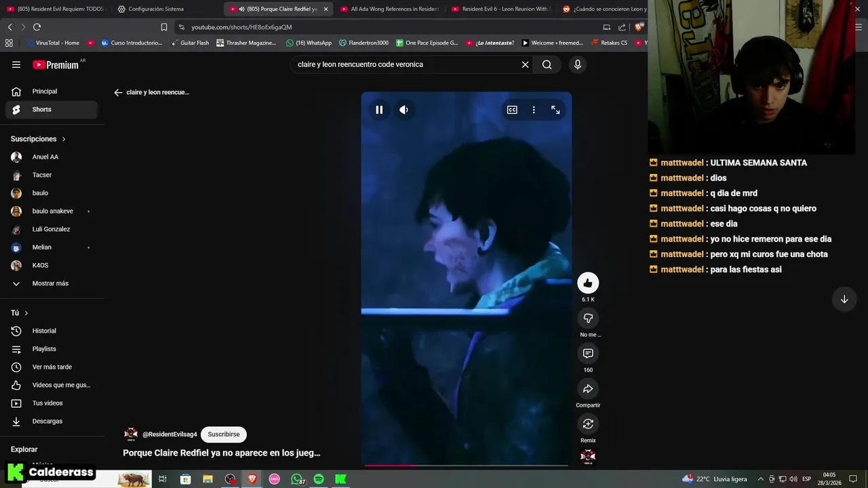Viewport: 868px width, 488px height.
Task: Expand 'Mostrar más' subscriptions
Action: pos(52,283)
